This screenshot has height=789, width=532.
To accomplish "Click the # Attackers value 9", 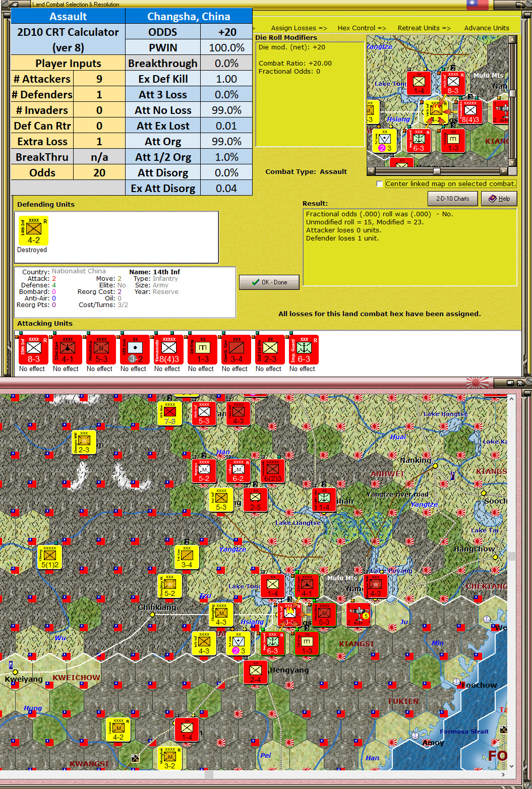I will click(x=99, y=79).
